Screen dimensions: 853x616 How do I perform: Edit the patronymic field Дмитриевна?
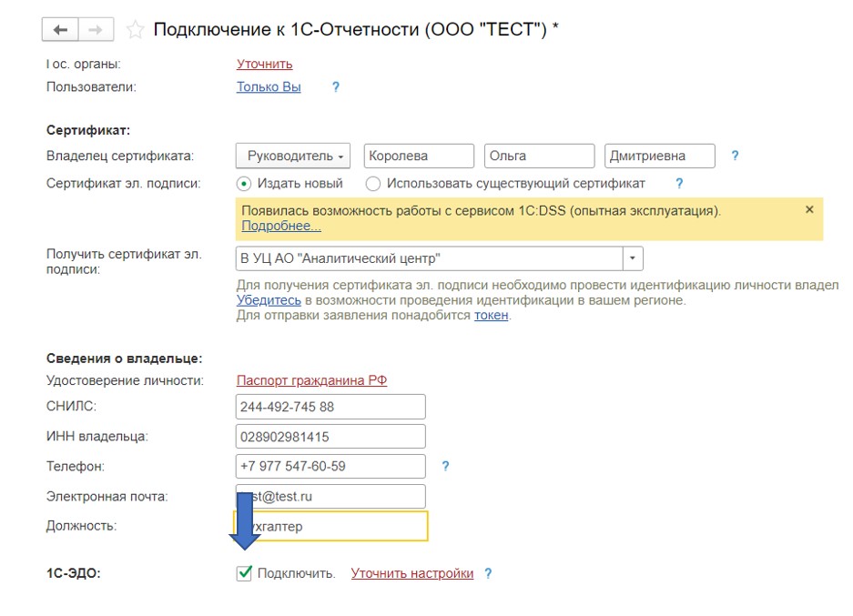pyautogui.click(x=659, y=156)
